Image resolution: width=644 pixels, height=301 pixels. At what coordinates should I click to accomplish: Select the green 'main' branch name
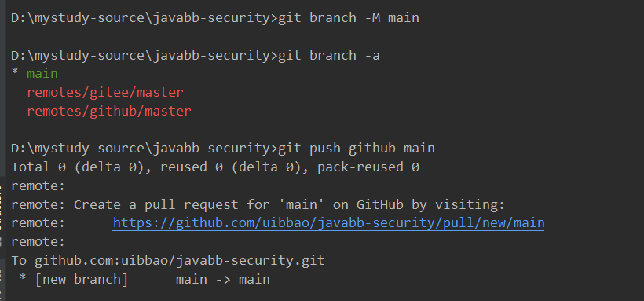click(x=42, y=74)
